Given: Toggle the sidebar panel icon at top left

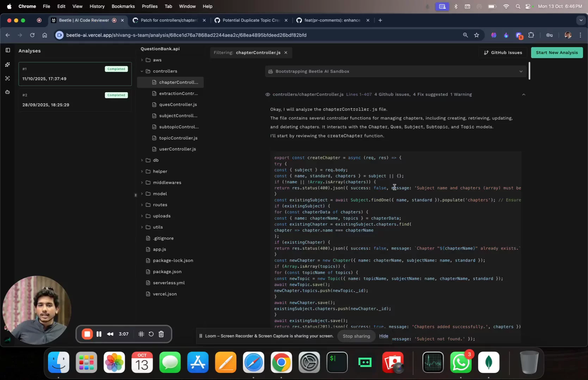Looking at the screenshot, I should [7, 50].
